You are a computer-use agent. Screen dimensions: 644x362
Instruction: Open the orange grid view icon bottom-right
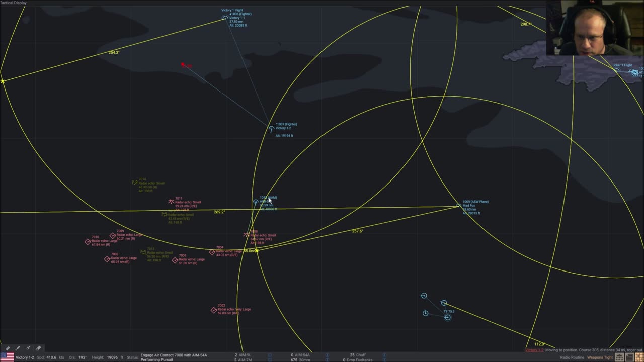click(x=639, y=357)
